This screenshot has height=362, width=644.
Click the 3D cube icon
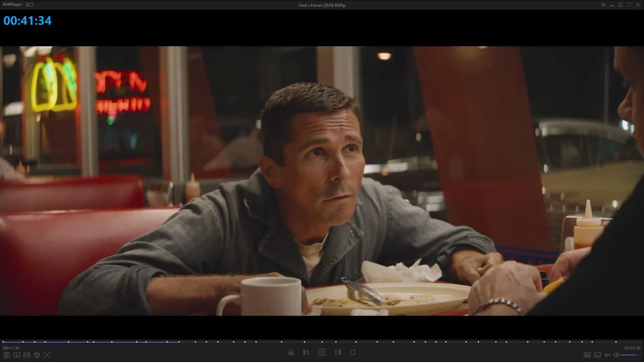[37, 355]
